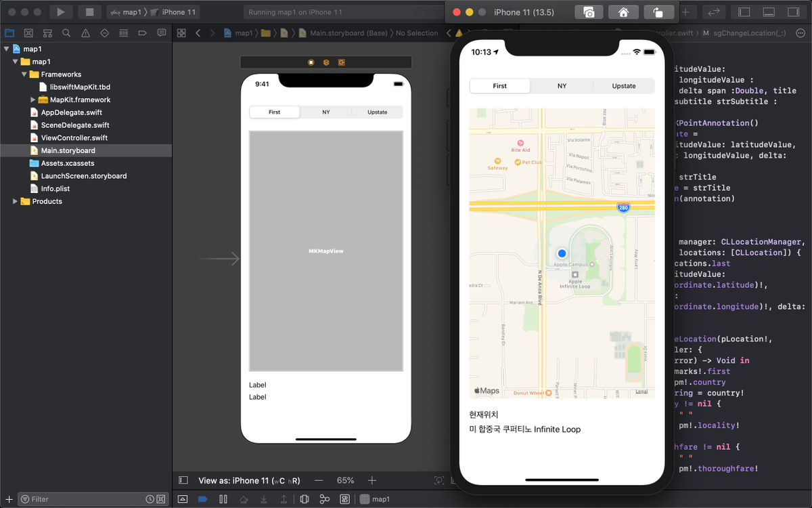Show the Breakpoint navigator

142,33
